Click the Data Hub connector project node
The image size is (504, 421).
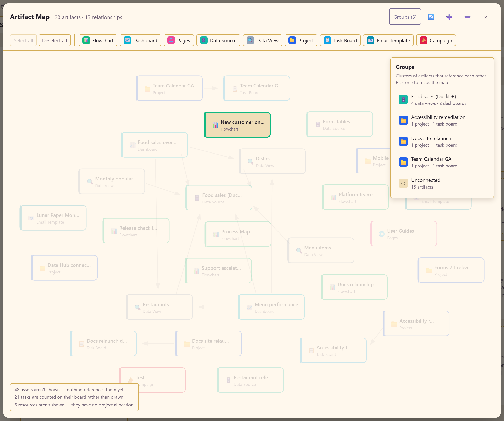point(64,268)
